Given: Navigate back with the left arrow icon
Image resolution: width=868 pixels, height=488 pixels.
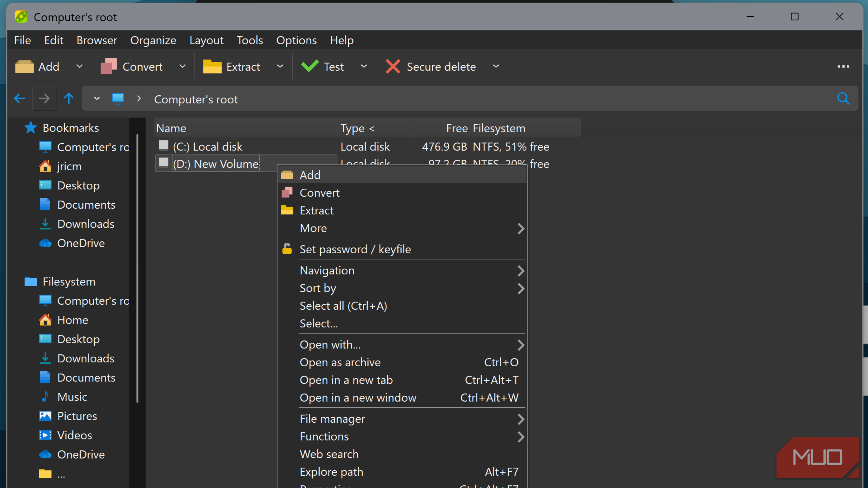Looking at the screenshot, I should (x=20, y=99).
